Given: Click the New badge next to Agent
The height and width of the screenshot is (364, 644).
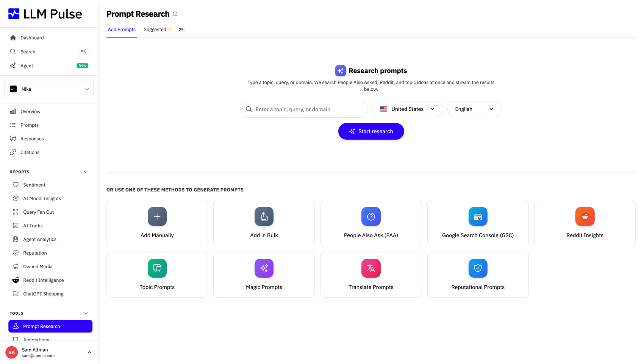Looking at the screenshot, I should coord(82,65).
